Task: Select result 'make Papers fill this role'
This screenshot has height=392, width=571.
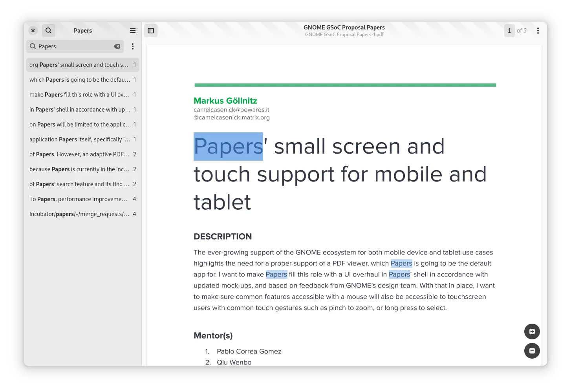Action: (x=83, y=95)
